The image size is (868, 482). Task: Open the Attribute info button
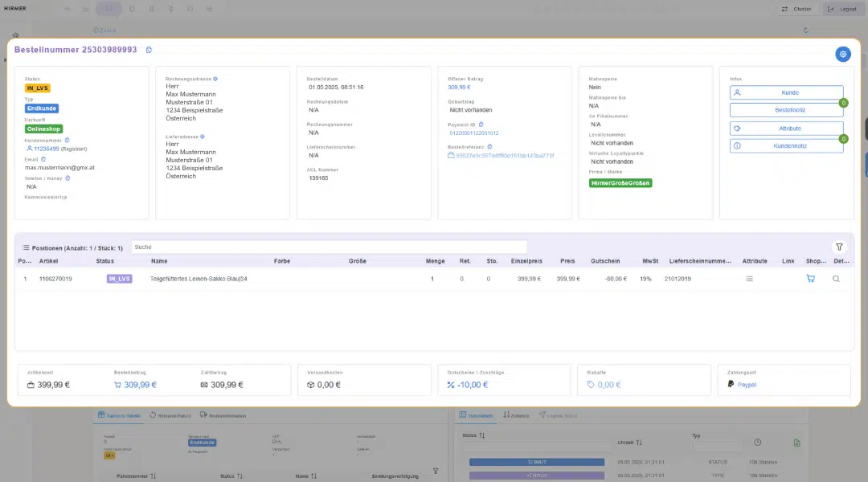click(786, 129)
